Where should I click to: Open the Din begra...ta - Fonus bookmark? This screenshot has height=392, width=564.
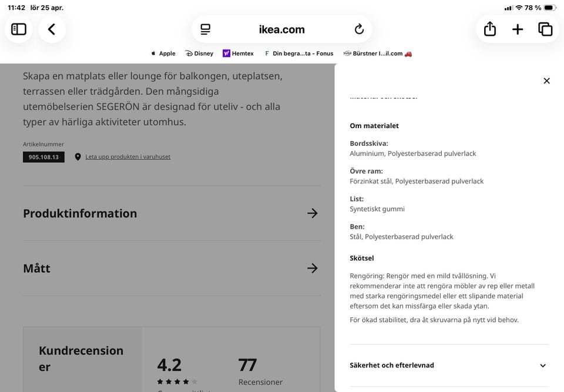(x=298, y=53)
